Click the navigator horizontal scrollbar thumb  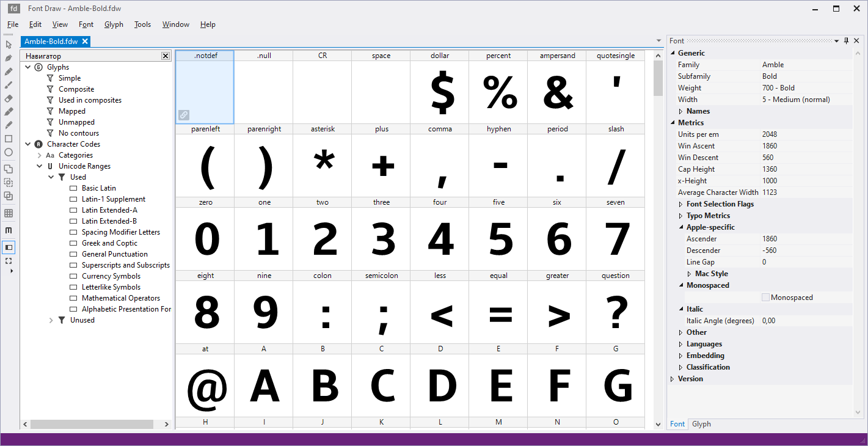click(92, 424)
